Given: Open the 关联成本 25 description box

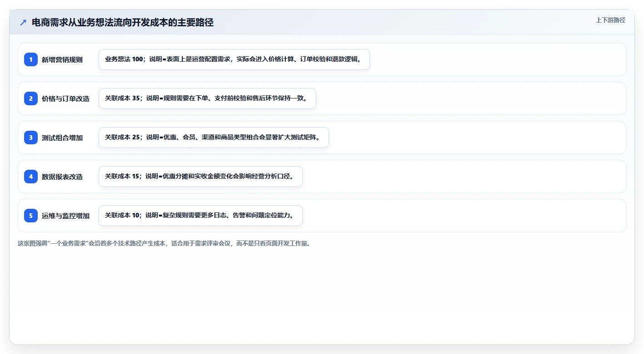Looking at the screenshot, I should click(x=214, y=138).
